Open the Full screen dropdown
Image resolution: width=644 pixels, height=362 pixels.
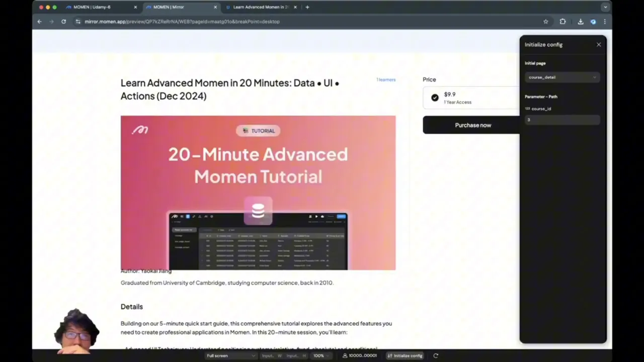(x=231, y=355)
